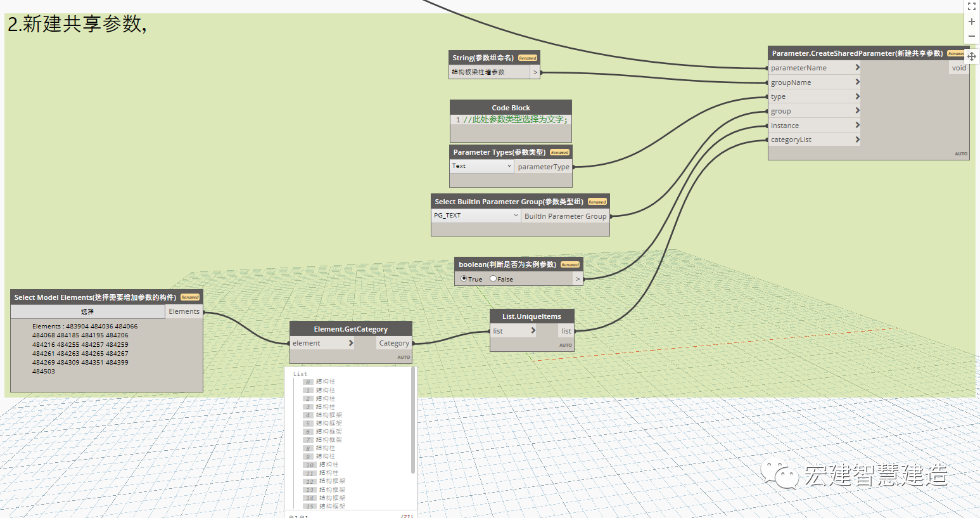Activate the pan mode arrows icon

(971, 56)
